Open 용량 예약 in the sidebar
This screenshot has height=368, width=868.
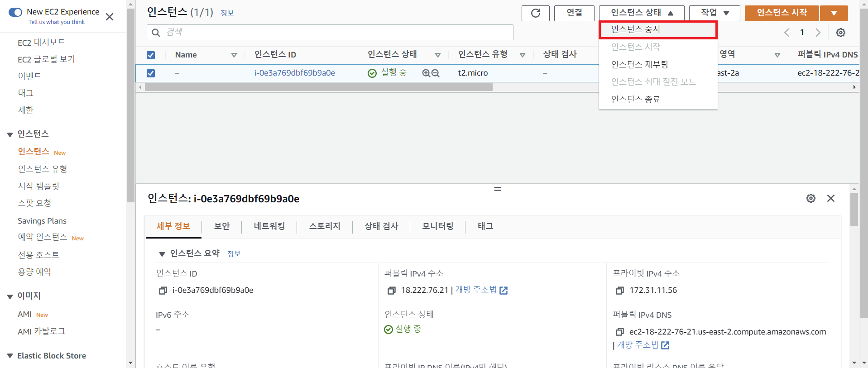[34, 272]
